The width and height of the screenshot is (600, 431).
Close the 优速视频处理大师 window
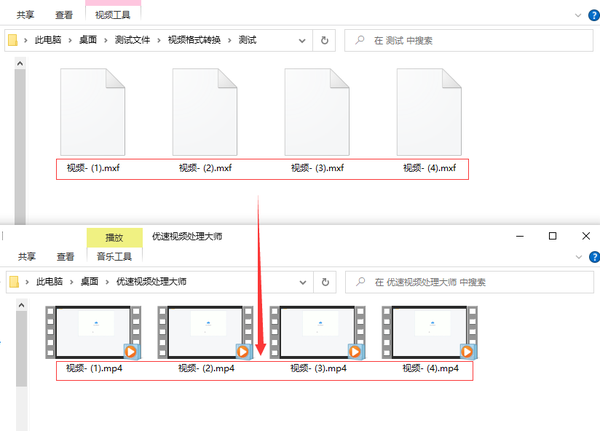pyautogui.click(x=586, y=236)
